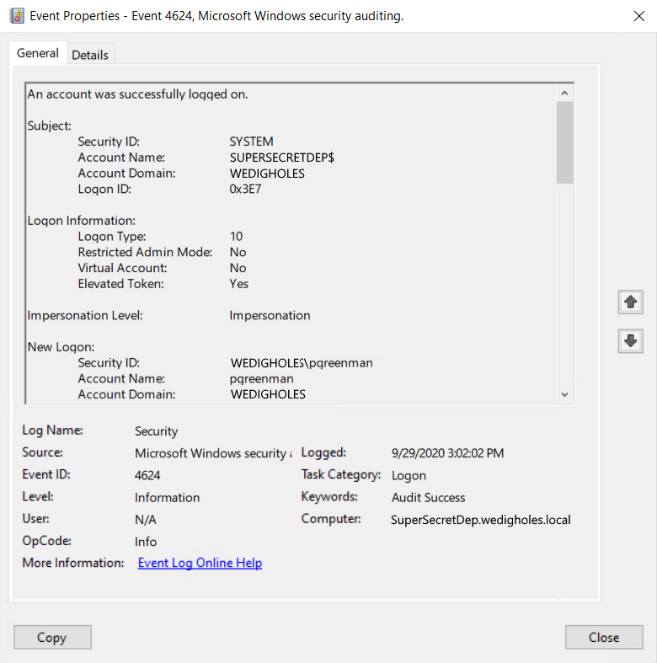The height and width of the screenshot is (663, 657).
Task: Click the SUPERSECRETDEP$ account name value
Action: click(282, 158)
